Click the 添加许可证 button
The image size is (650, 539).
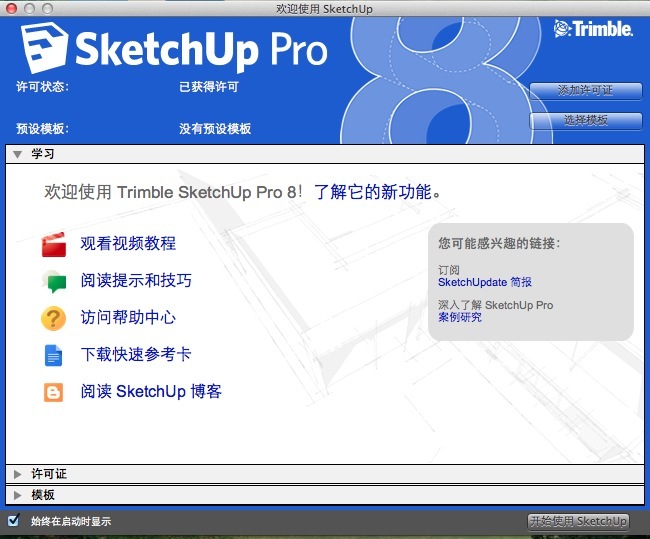coord(586,90)
